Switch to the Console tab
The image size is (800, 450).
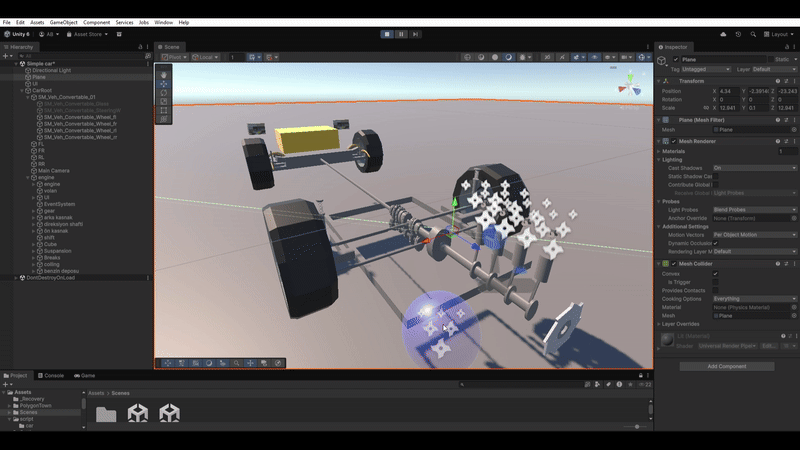(54, 375)
